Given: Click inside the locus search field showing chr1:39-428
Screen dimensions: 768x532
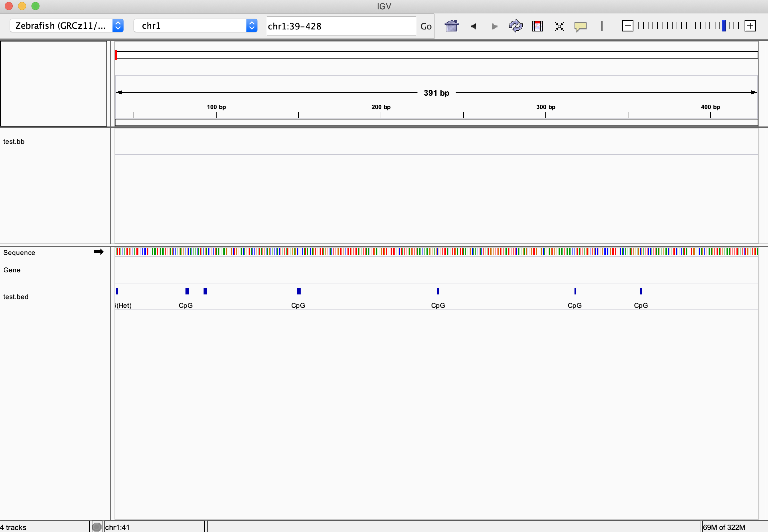Looking at the screenshot, I should click(x=340, y=26).
